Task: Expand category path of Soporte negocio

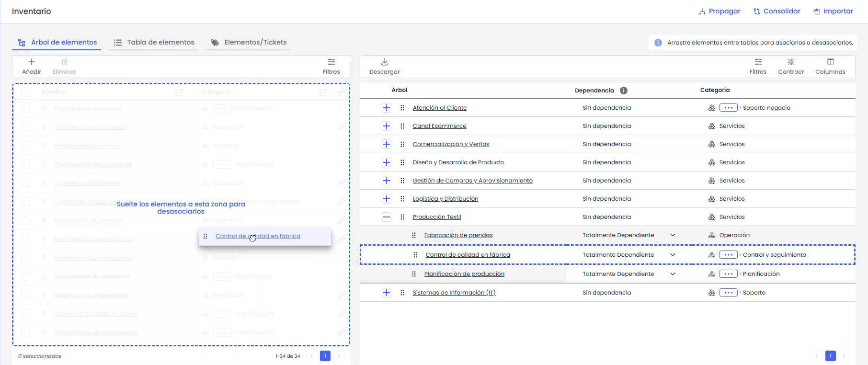Action: click(728, 108)
